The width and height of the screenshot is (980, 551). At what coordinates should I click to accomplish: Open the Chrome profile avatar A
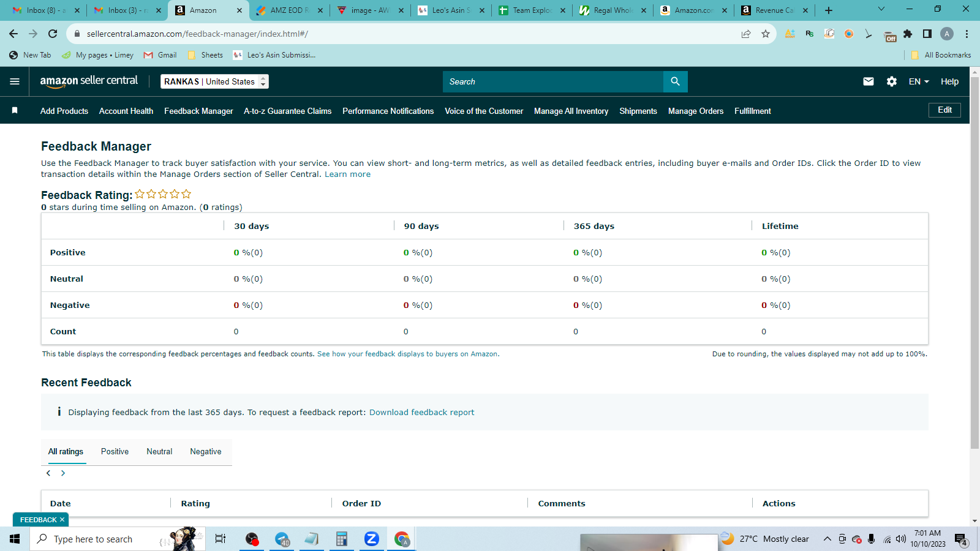point(947,34)
